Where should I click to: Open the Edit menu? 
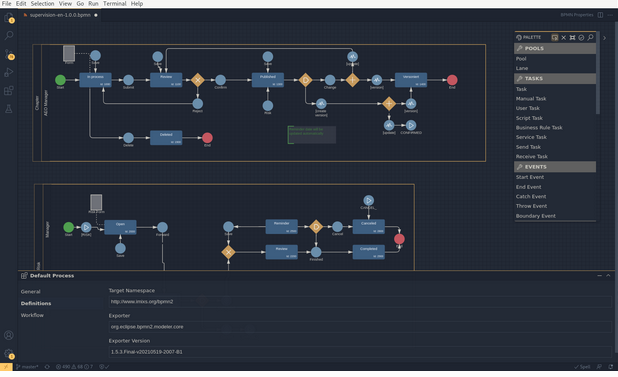tap(21, 4)
